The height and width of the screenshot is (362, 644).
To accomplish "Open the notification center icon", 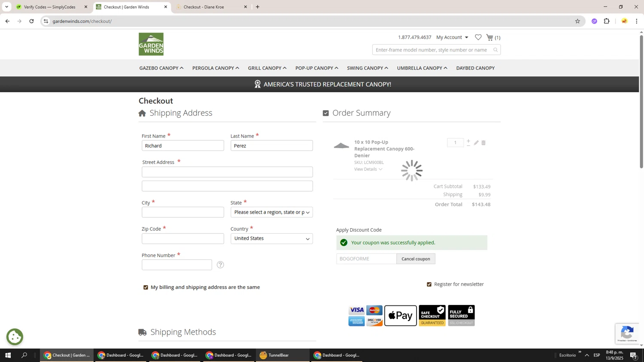I will 634,355.
